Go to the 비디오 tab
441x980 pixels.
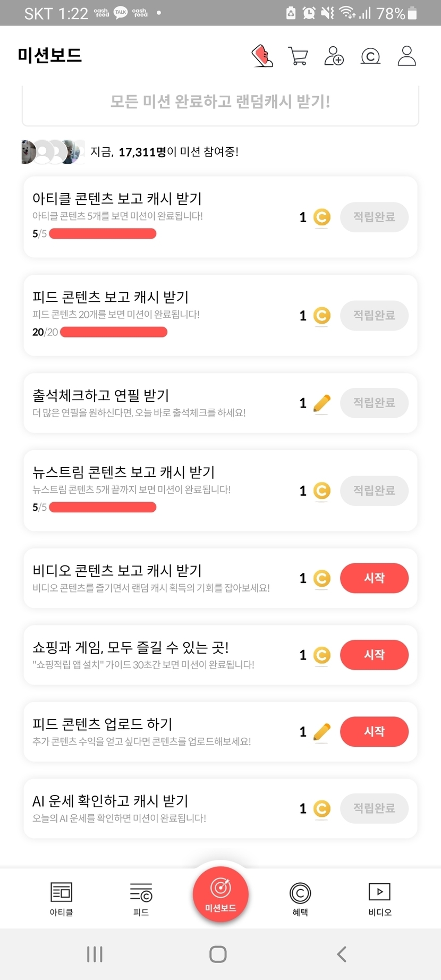tap(379, 899)
